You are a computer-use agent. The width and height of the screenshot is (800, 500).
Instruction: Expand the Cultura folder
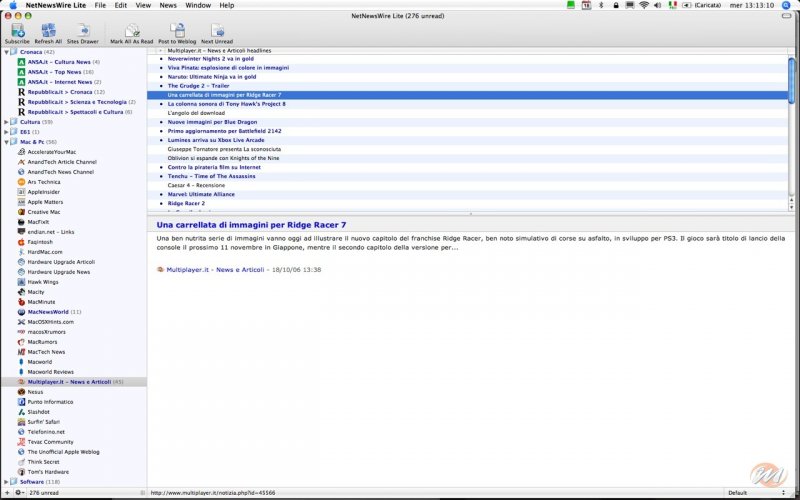[6, 122]
